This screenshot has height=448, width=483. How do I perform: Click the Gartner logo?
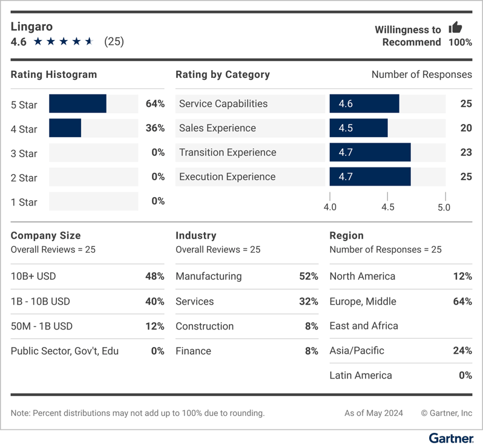click(x=450, y=438)
